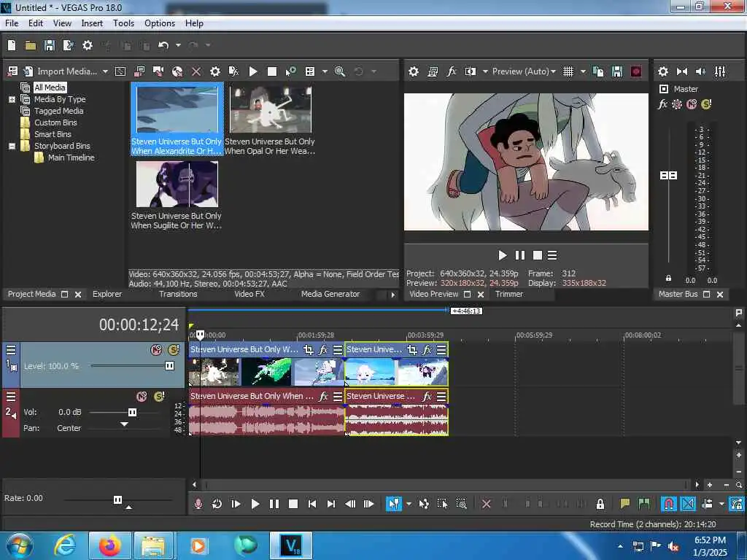The width and height of the screenshot is (747, 560).
Task: Open a project via the folder icon
Action: [x=31, y=45]
